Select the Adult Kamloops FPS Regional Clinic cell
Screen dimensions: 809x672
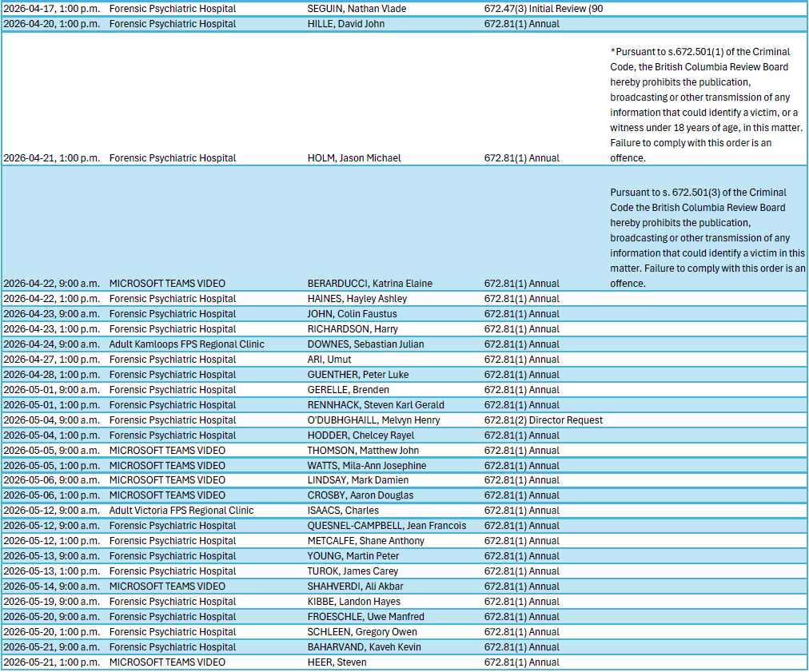click(186, 344)
